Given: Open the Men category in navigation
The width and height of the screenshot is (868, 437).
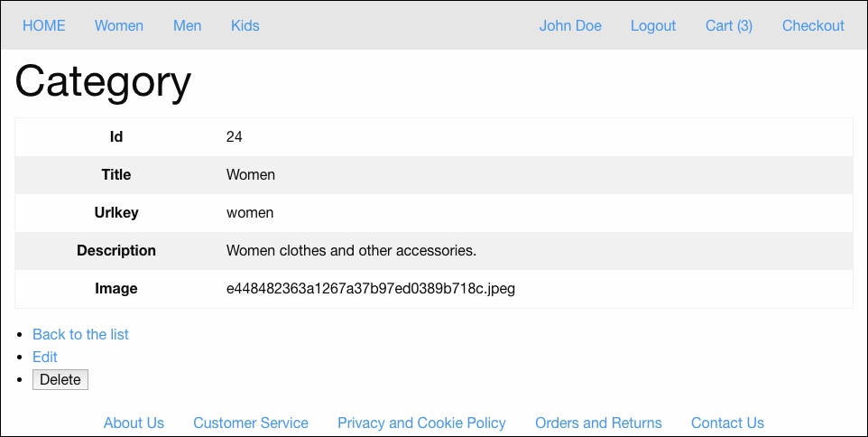Looking at the screenshot, I should coord(187,25).
